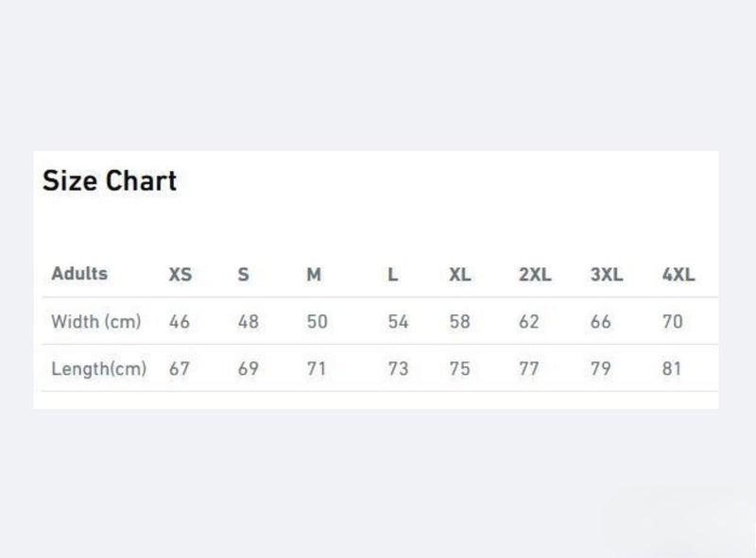Select the Length(cm) row label
The height and width of the screenshot is (558, 756).
click(99, 368)
